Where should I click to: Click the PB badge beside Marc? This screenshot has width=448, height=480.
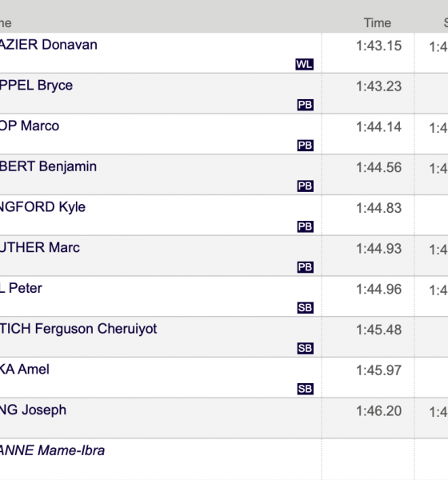pyautogui.click(x=306, y=267)
